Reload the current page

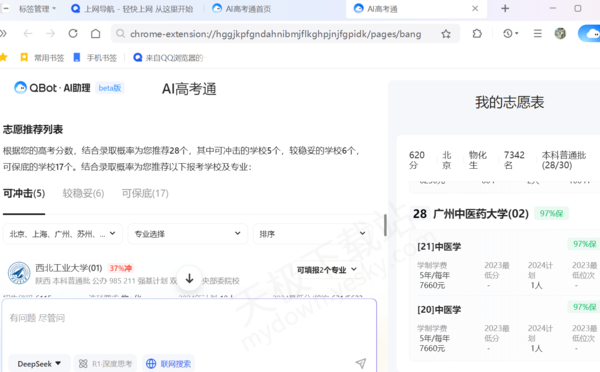73,34
